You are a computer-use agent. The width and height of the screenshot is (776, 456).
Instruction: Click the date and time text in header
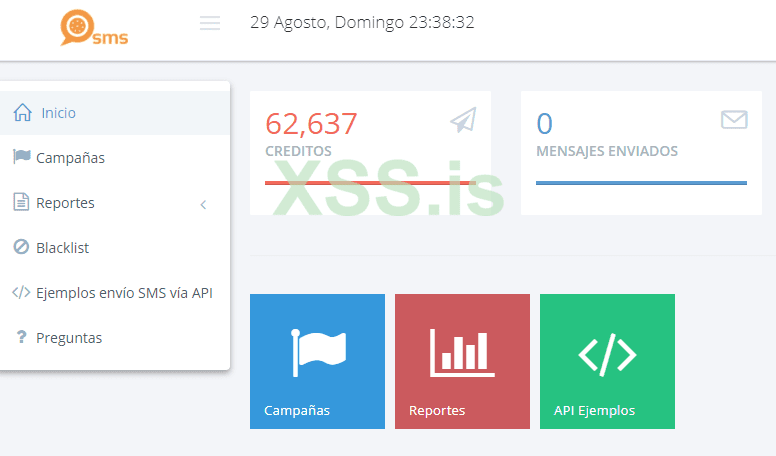[x=362, y=22]
